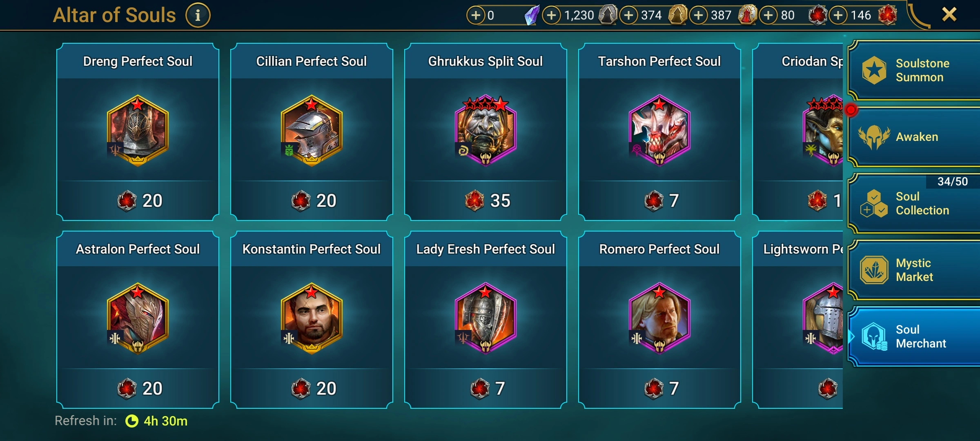Add gems with the plus button beside 0
Viewport: 980px width, 441px height.
click(x=476, y=16)
